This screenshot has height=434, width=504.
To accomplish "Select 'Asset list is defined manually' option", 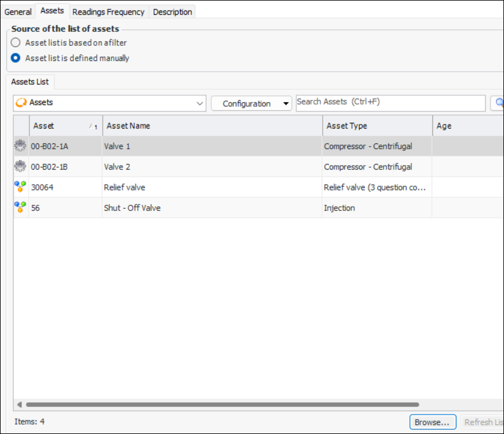I will tap(16, 58).
